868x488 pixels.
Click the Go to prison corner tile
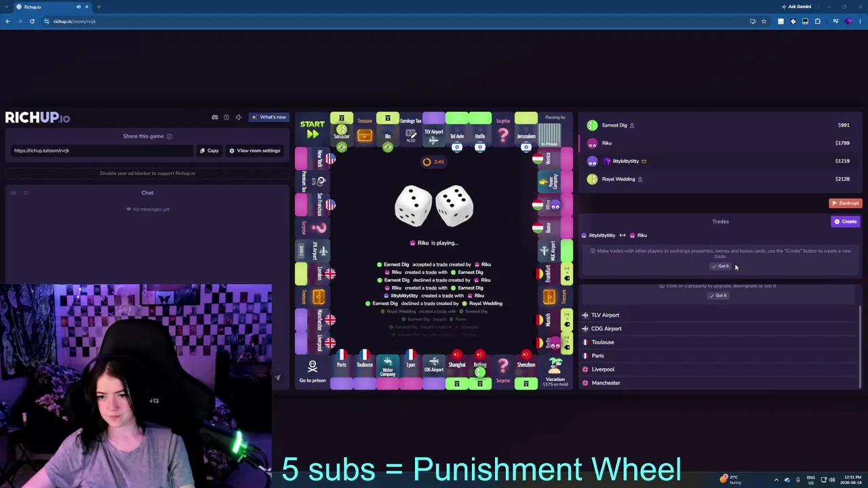click(312, 372)
